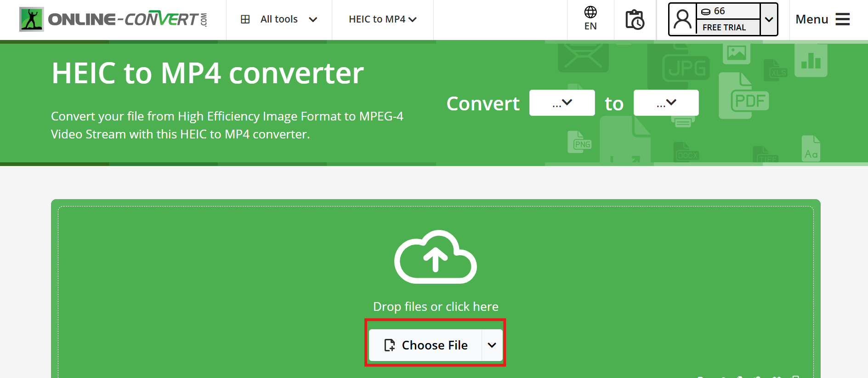
Task: Click the 66 credits counter
Action: click(713, 11)
